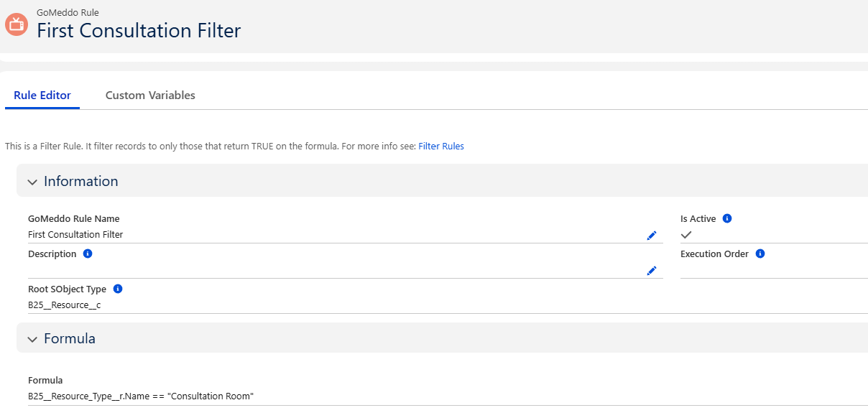Toggle the Is Active checkmark
The image size is (868, 418).
tap(686, 235)
